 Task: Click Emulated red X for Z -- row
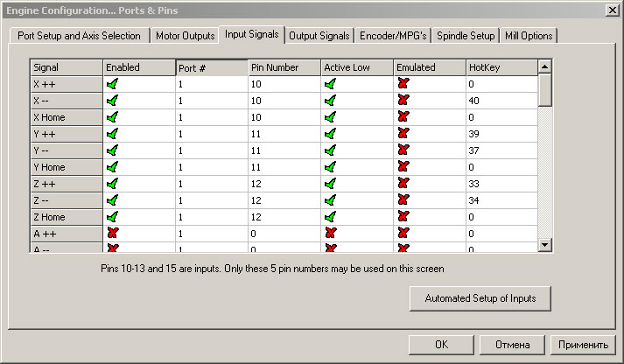(x=403, y=199)
